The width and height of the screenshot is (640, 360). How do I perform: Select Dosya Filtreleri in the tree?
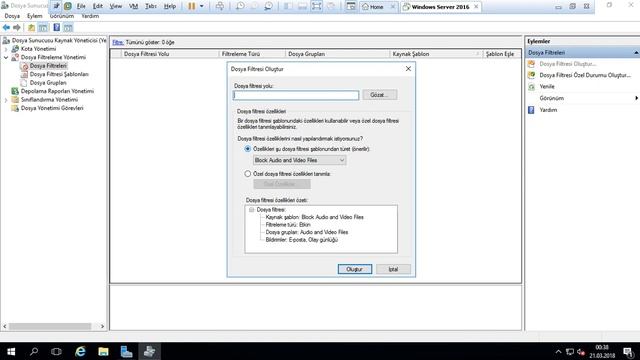(x=48, y=66)
